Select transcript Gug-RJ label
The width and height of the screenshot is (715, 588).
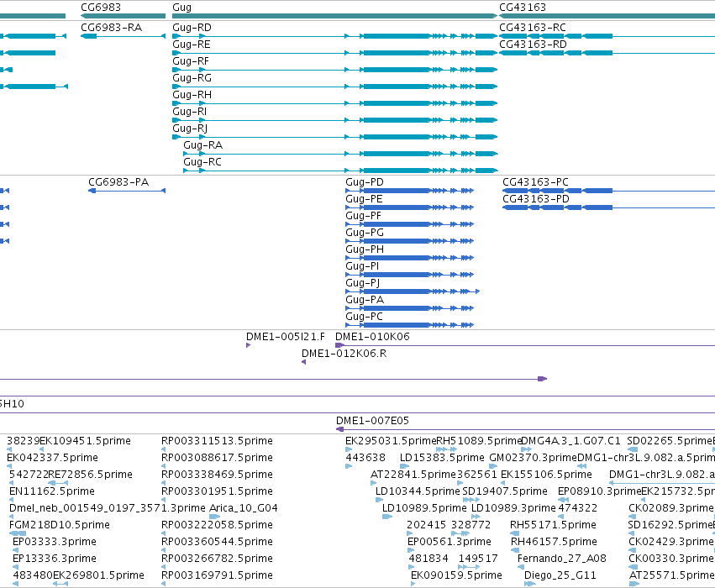tap(190, 129)
